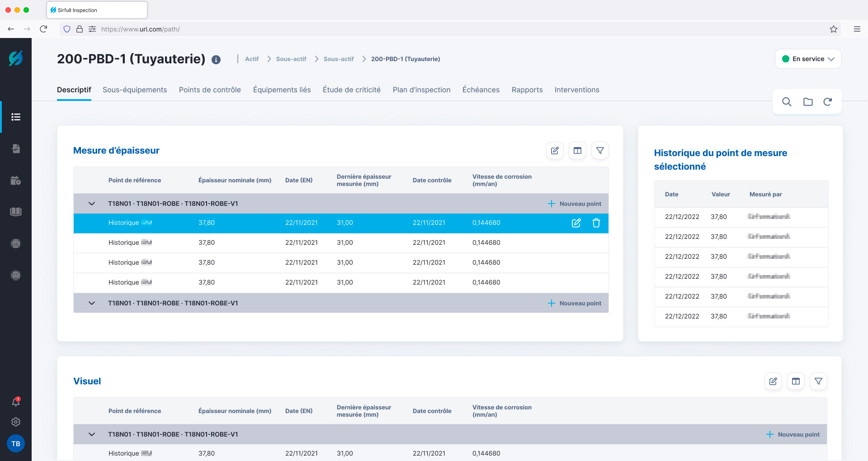
Task: Click Valeur header in Historique panel
Action: coord(721,194)
